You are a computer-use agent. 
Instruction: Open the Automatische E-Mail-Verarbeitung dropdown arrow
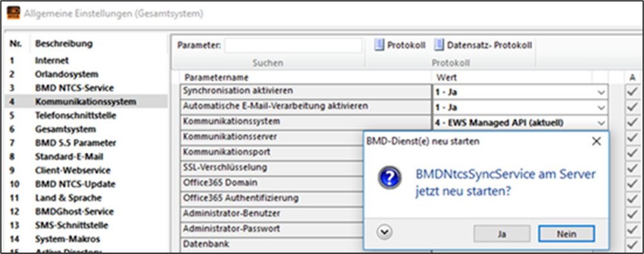[x=601, y=107]
